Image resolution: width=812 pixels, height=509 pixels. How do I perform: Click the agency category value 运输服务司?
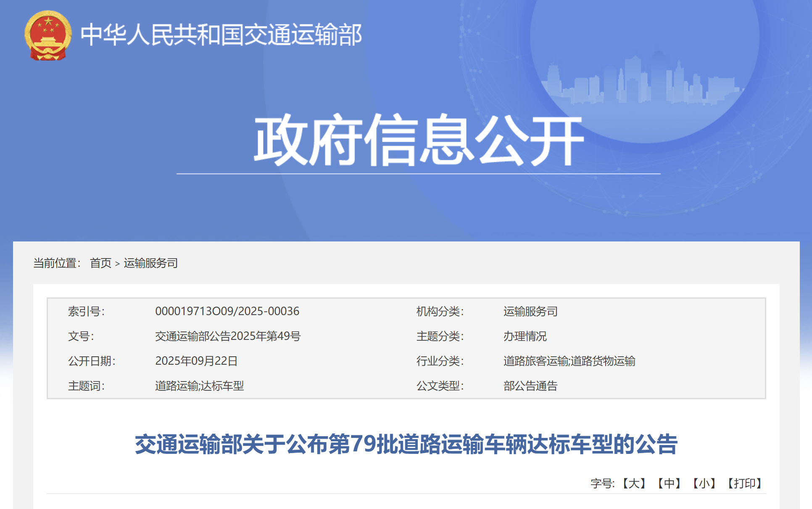point(530,311)
